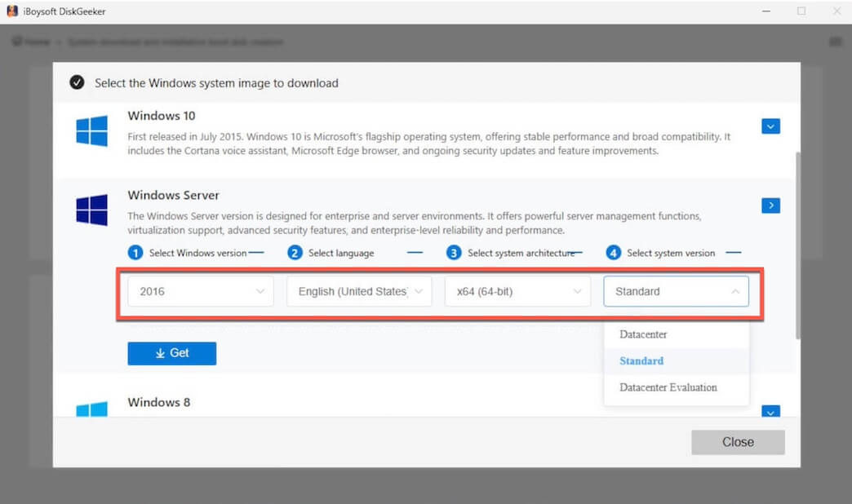Screen dimensions: 852x504
Task: Click the Windows 8 heading
Action: click(x=159, y=402)
